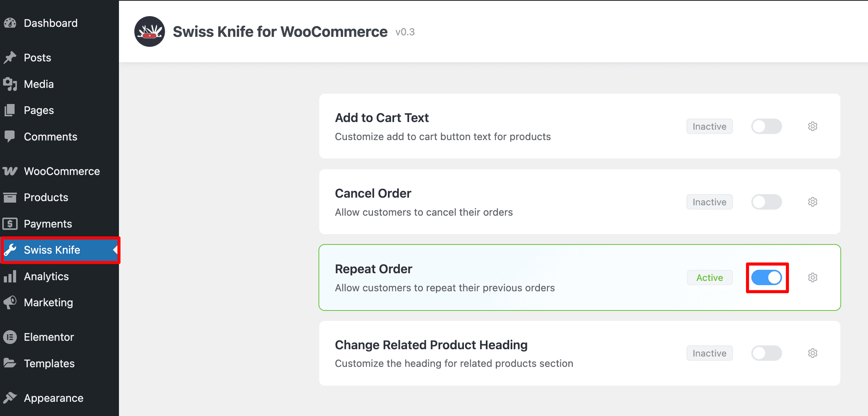Open settings gear for Change Related Product Heading
The image size is (868, 416).
pos(813,353)
